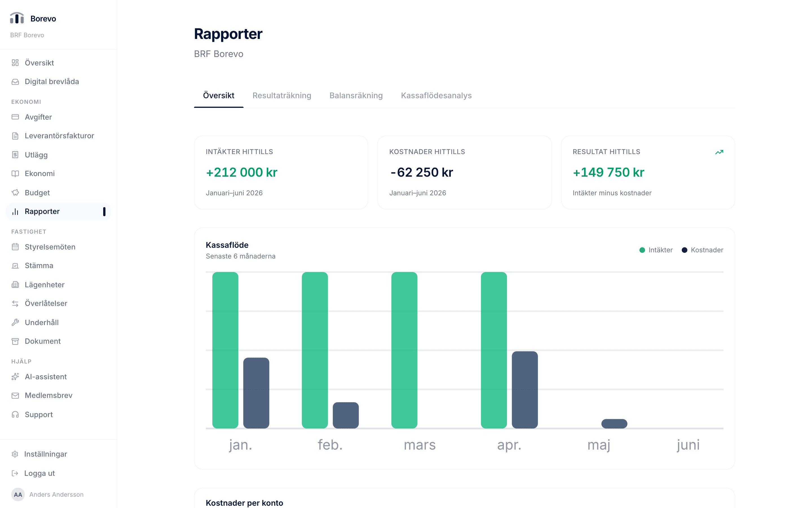Open Underhåll in the sidebar

tap(58, 323)
